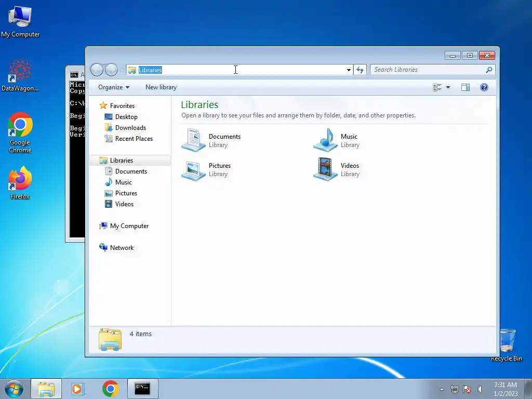532x399 pixels.
Task: Click the Action Center flag tray icon
Action: 467,389
